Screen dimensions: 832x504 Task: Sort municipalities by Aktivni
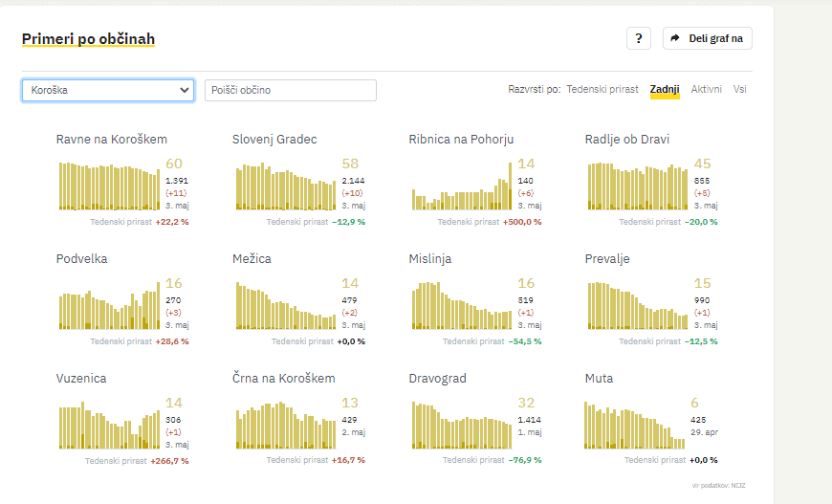click(707, 89)
